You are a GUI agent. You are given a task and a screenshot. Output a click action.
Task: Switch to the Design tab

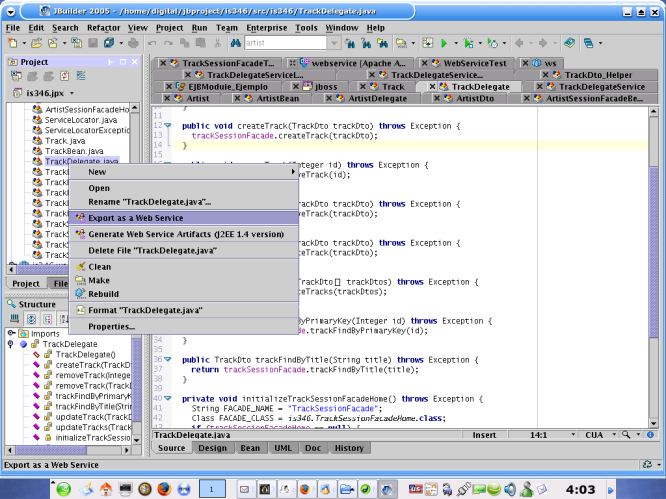click(x=212, y=448)
